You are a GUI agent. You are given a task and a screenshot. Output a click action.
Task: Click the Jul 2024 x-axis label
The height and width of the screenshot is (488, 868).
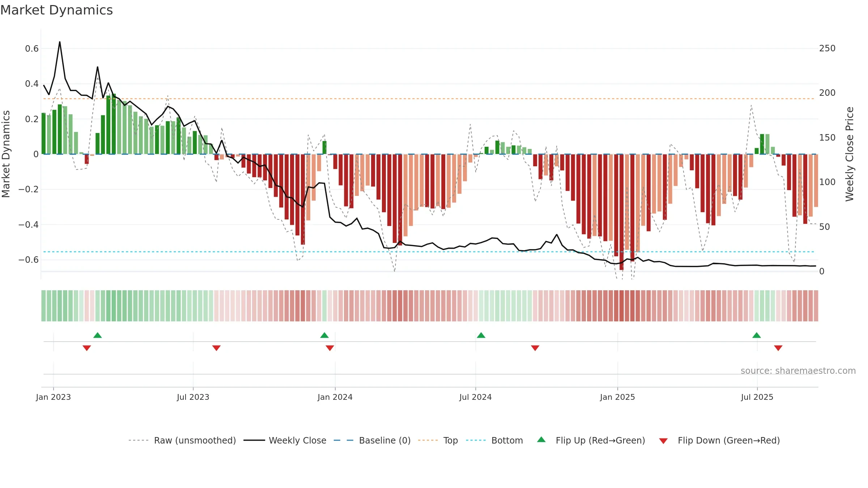click(476, 397)
